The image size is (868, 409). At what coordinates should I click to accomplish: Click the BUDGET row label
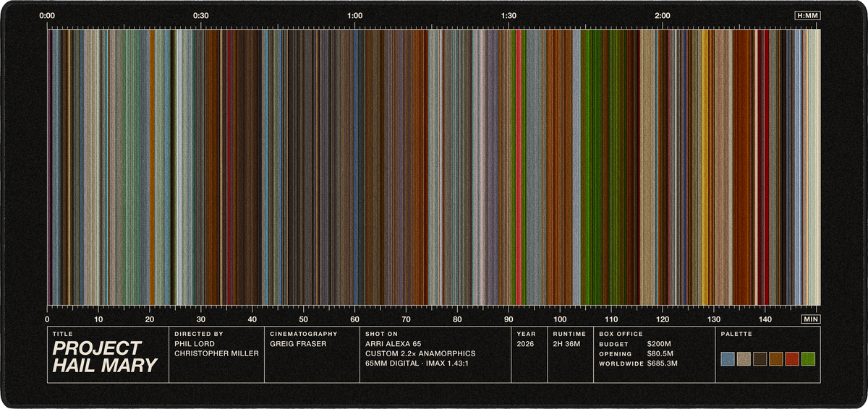pyautogui.click(x=613, y=344)
